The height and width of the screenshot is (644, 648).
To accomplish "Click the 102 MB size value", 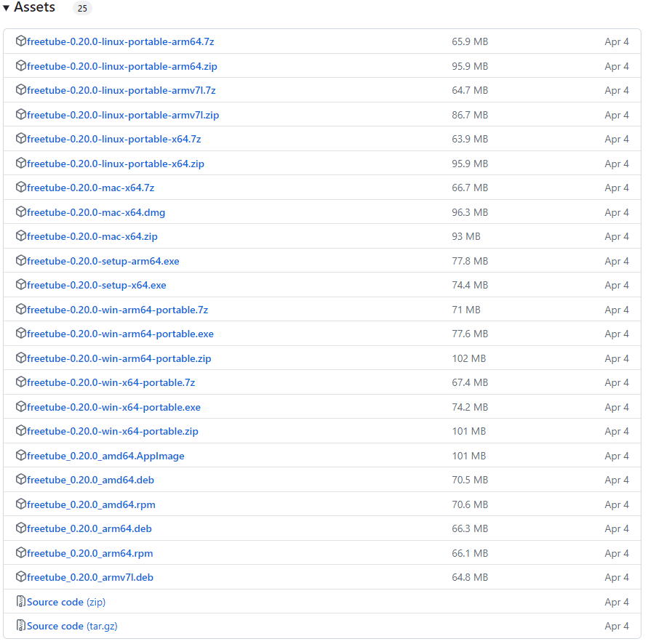I will pos(468,358).
